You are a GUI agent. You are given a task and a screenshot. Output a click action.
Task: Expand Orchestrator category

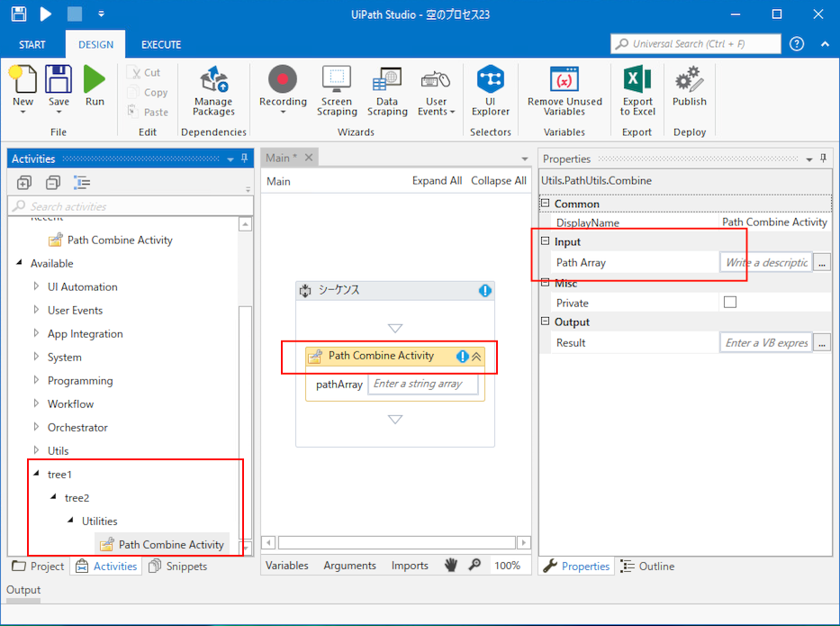[36, 427]
